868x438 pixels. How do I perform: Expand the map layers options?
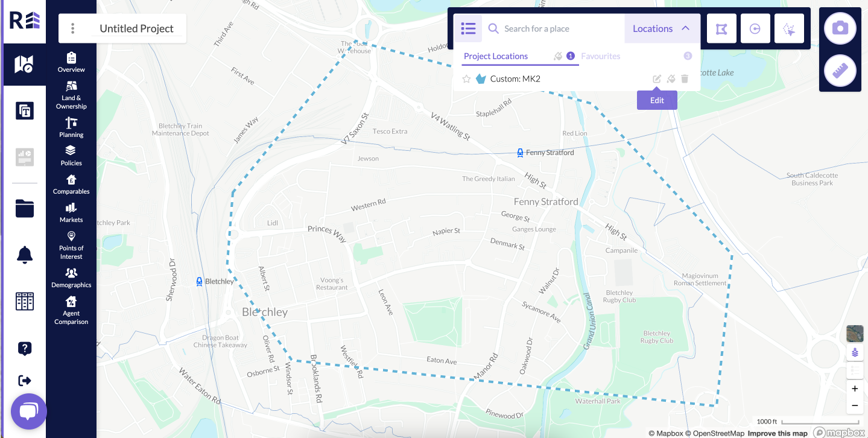(855, 352)
